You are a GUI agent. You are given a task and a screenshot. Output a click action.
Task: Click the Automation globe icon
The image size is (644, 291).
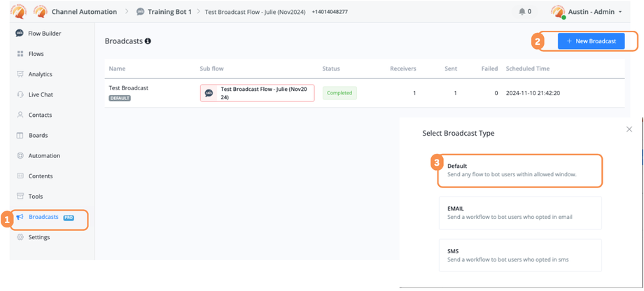[x=20, y=155]
